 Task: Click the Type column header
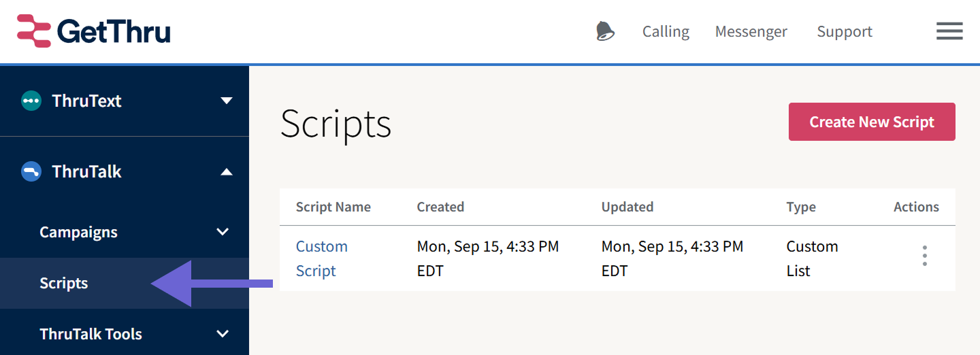[801, 207]
